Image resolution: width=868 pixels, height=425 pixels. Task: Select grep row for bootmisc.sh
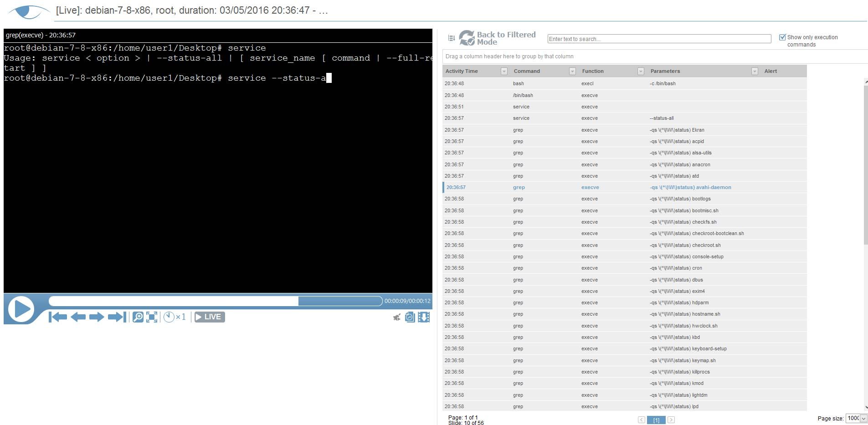click(624, 210)
